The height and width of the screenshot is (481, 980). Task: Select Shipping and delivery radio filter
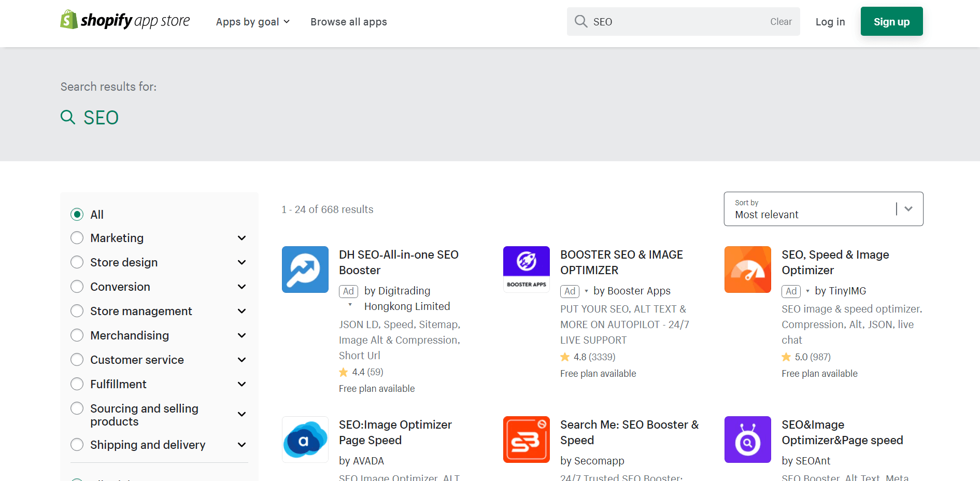click(x=77, y=445)
